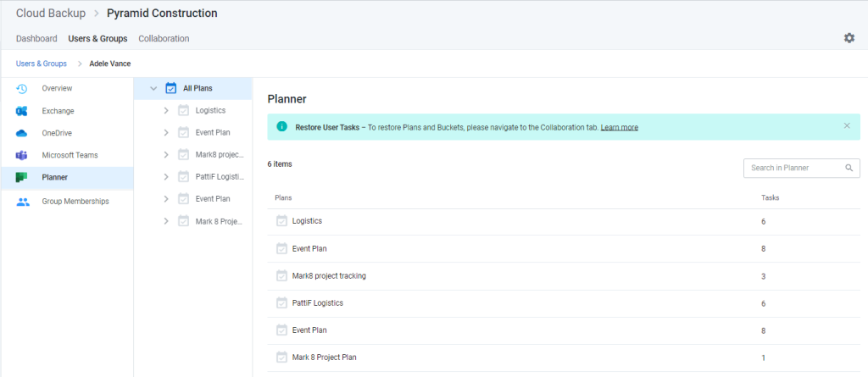Screen dimensions: 868x377
Task: Click Users & Groups breadcrumb link
Action: click(x=42, y=64)
